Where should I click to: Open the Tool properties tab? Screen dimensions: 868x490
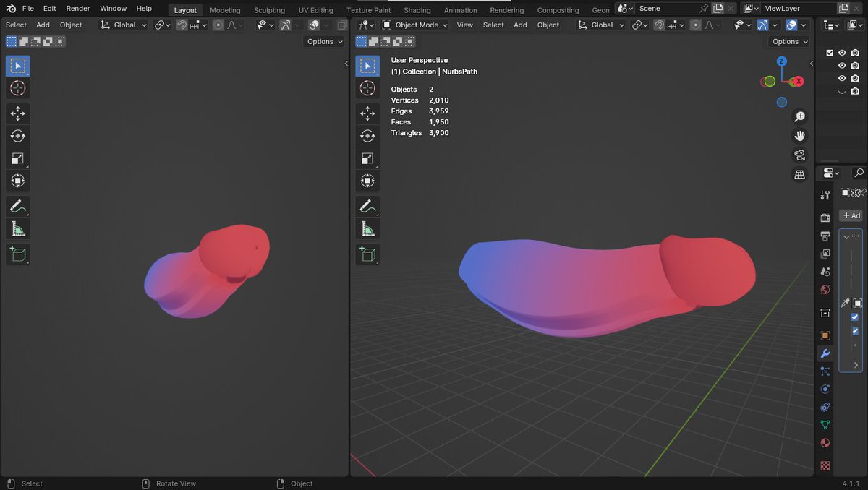(825, 195)
